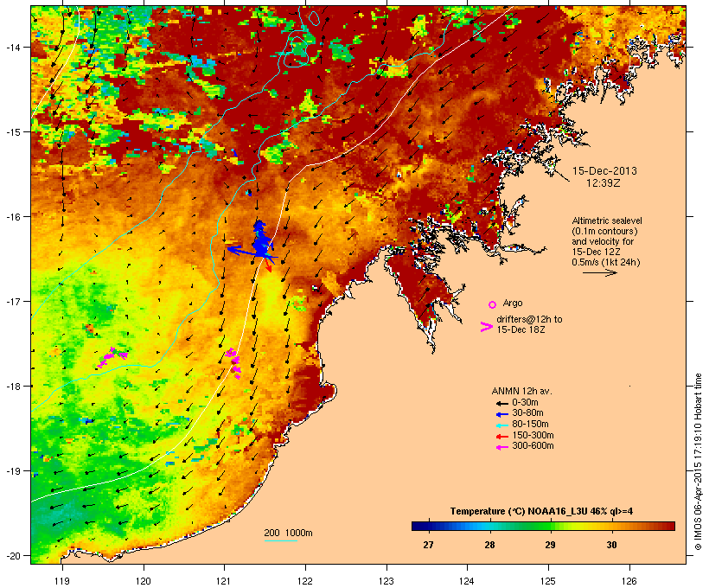The image size is (709, 588).
Task: Click the Altimetric sealevel text
Action: pos(607,221)
